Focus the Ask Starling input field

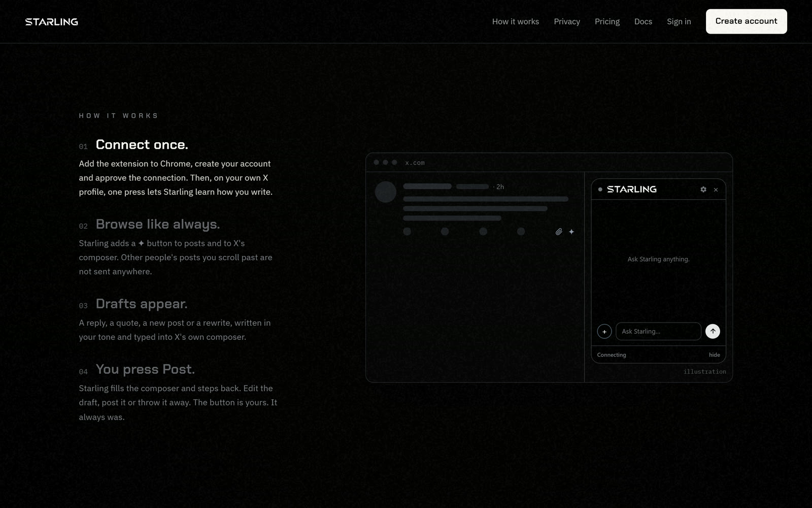(658, 331)
